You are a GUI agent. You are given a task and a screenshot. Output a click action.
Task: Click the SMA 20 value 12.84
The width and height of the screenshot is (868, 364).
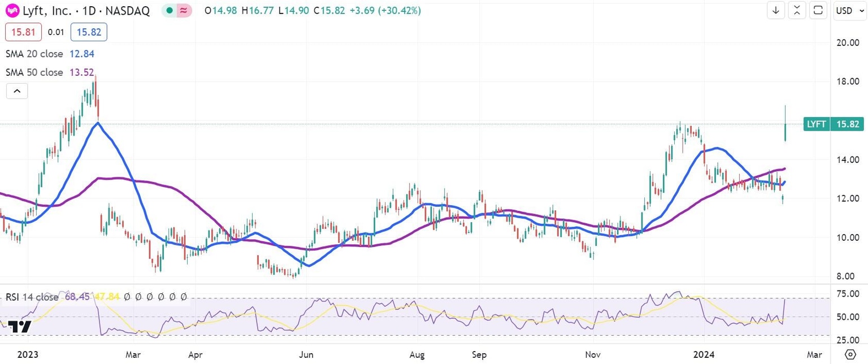[81, 54]
